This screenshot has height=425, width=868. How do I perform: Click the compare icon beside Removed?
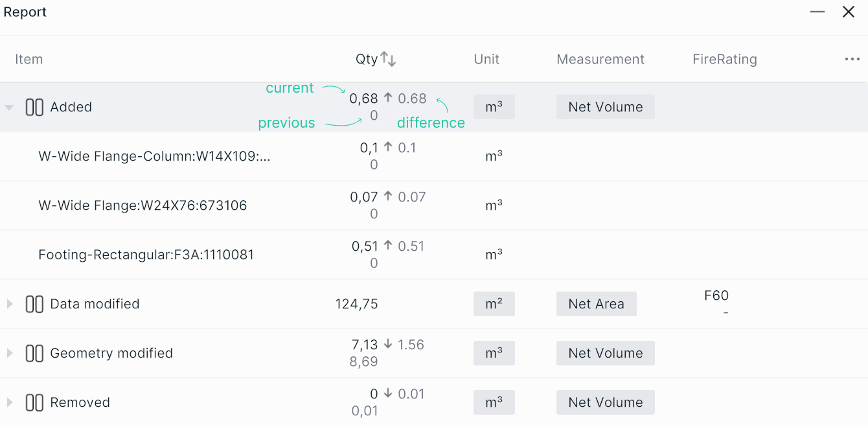tap(34, 403)
